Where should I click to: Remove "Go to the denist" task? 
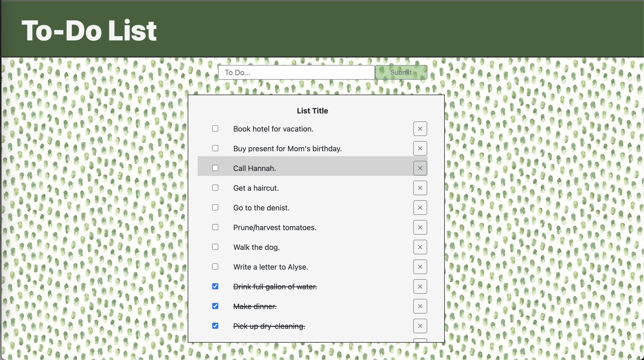pyautogui.click(x=420, y=208)
